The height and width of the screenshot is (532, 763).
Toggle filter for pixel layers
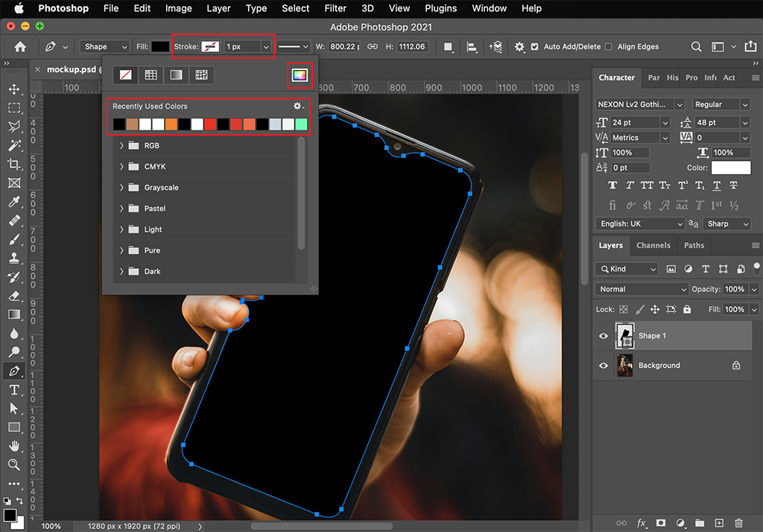(671, 269)
